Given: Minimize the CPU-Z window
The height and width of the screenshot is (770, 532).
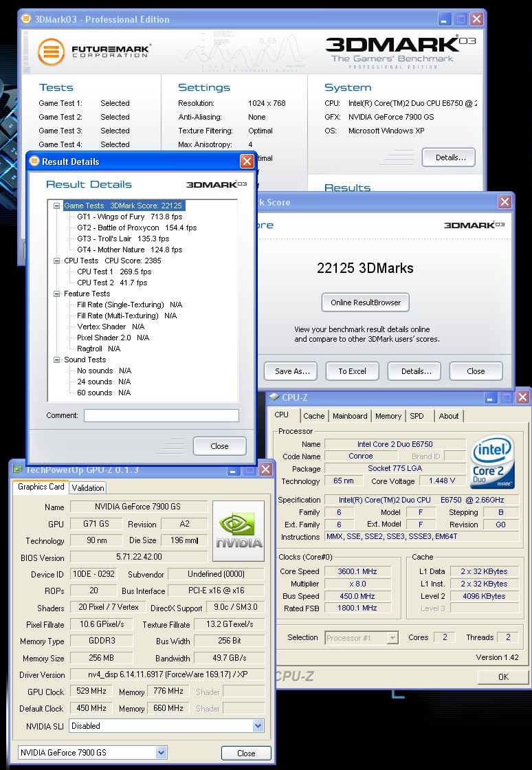Looking at the screenshot, I should [x=491, y=397].
